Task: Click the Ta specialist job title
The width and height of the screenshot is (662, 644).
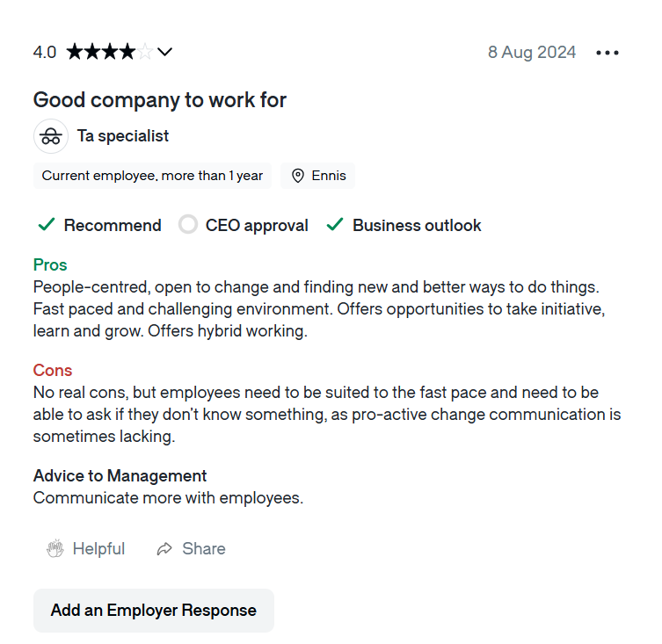Action: pyautogui.click(x=123, y=136)
